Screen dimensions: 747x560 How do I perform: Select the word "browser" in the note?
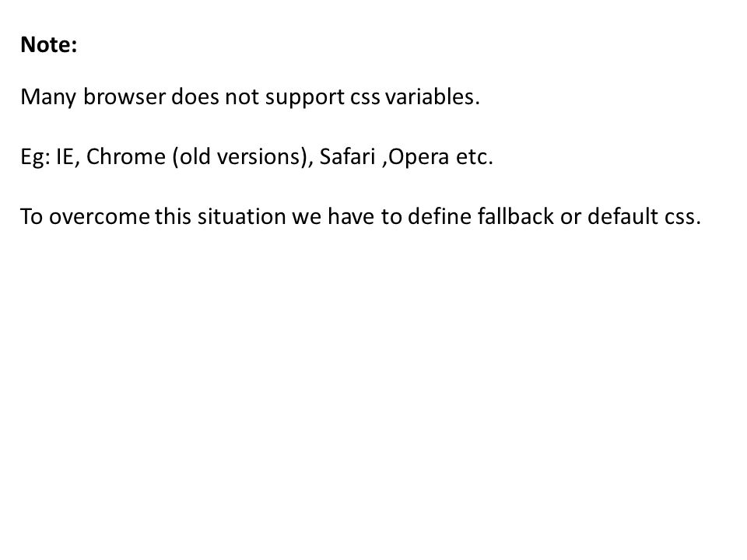point(124,96)
